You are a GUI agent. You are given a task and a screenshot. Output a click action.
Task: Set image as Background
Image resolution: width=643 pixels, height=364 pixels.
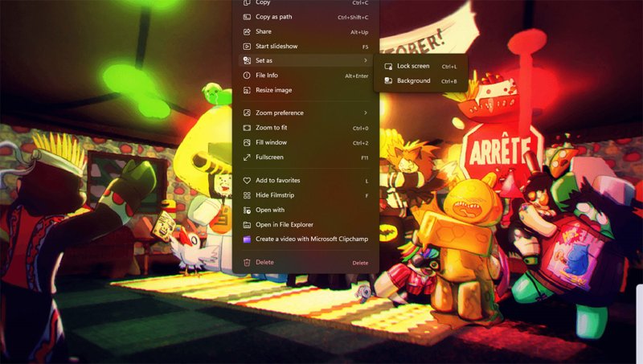pyautogui.click(x=420, y=80)
